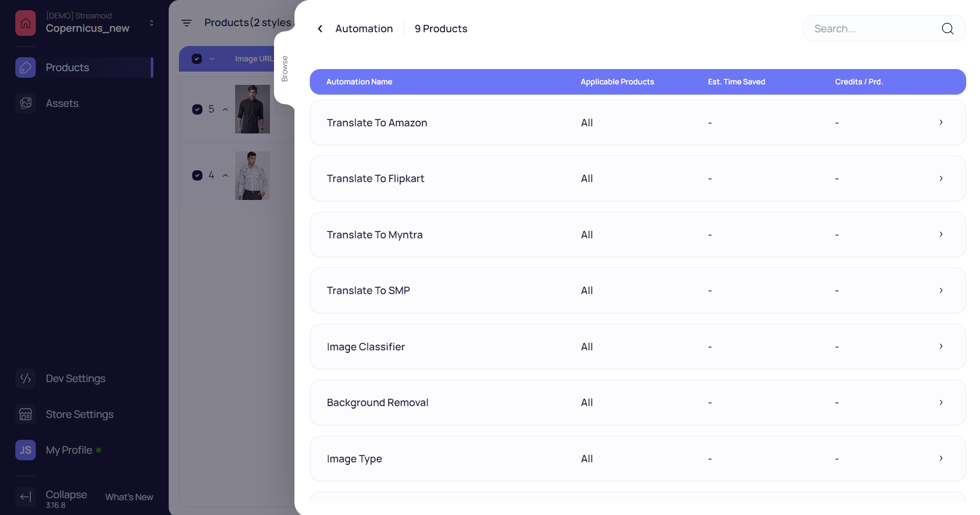Collapse product 5 using its chevron
Image resolution: width=980 pixels, height=515 pixels.
click(x=225, y=109)
